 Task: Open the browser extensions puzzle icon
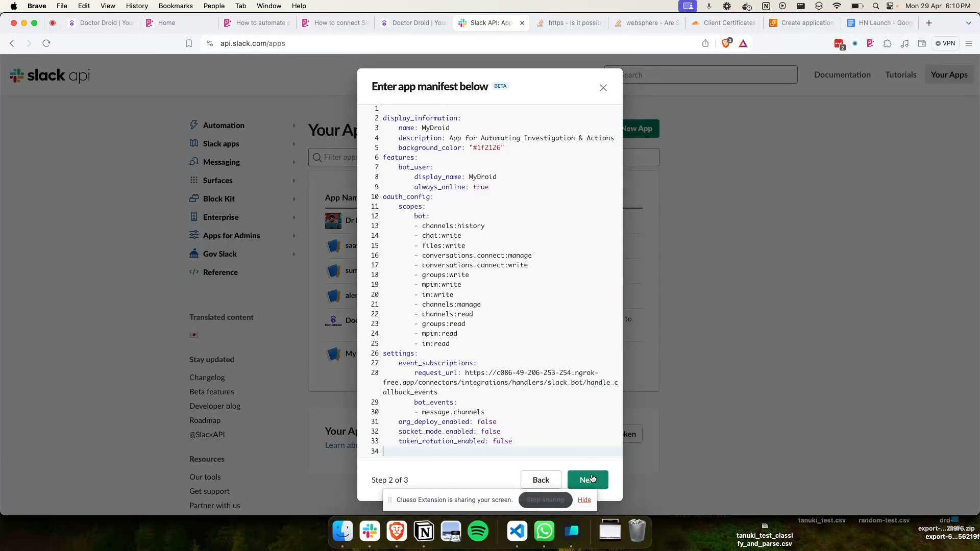[888, 43]
